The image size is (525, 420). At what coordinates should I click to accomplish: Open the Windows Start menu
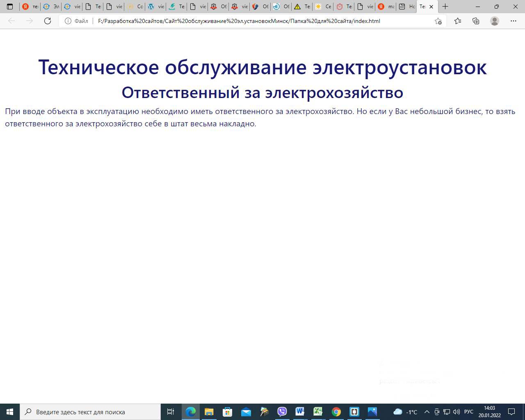tap(10, 412)
